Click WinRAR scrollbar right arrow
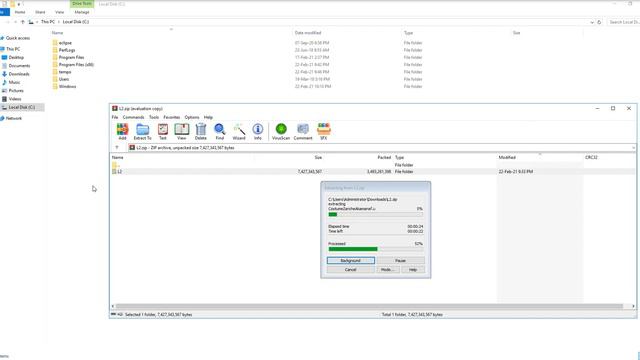640x360 pixels. tap(633, 306)
